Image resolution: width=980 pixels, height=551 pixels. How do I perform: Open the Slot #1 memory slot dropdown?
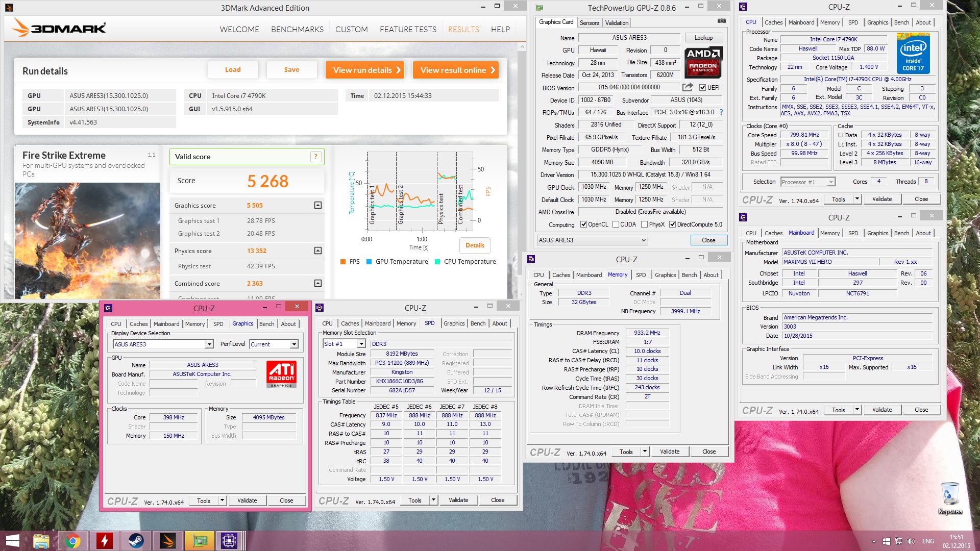tap(345, 344)
